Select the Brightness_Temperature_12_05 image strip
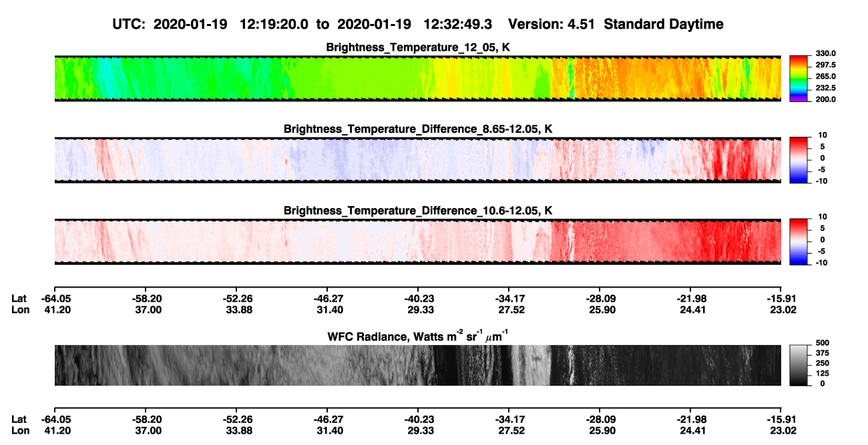 417,78
